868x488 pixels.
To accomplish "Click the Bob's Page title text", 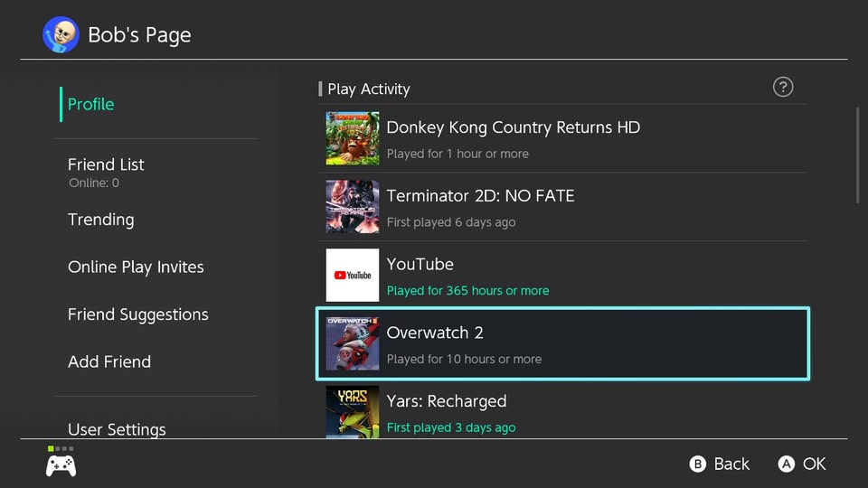I will [x=139, y=35].
